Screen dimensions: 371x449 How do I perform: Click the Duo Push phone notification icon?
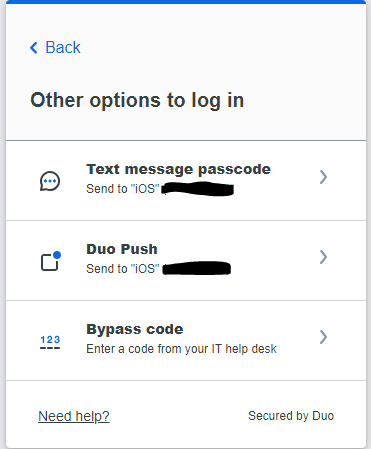pos(51,261)
